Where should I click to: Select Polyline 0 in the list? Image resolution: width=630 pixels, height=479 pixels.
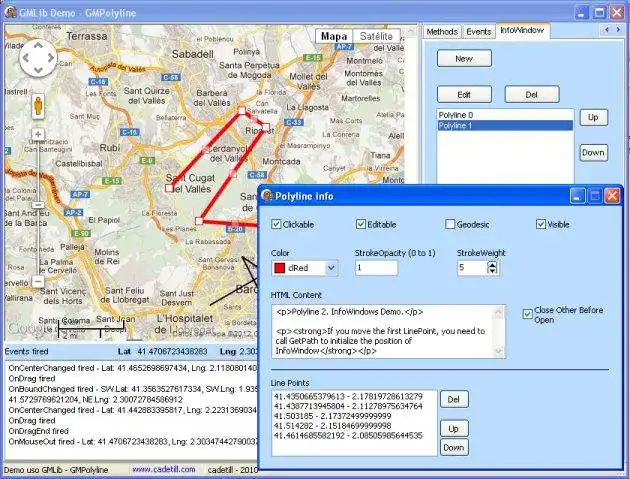pos(505,115)
